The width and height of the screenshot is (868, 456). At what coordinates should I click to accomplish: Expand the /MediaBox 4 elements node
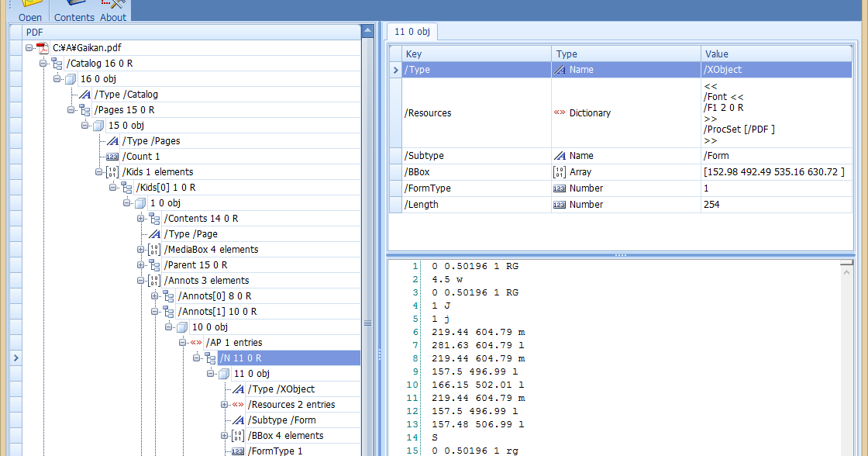[141, 249]
